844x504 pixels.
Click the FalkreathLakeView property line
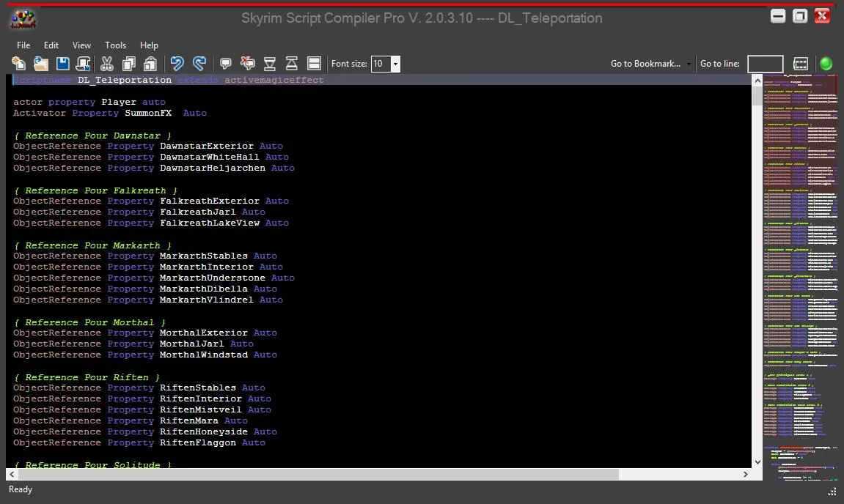pos(151,223)
